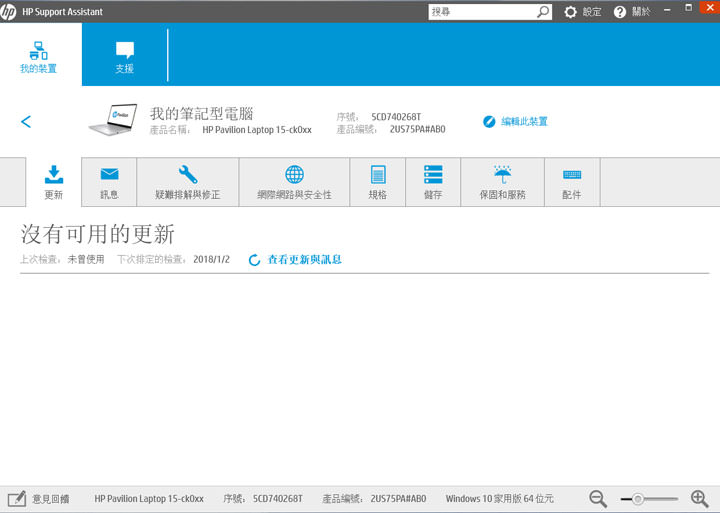Click inside the 搜尋 search field

tap(482, 12)
